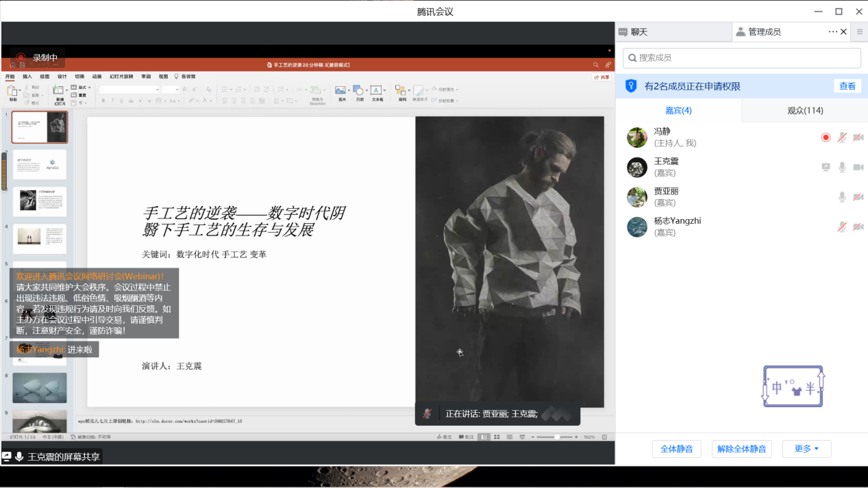Open the 更多 dropdown at the panel bottom
This screenshot has height=488, width=868.
[x=806, y=449]
